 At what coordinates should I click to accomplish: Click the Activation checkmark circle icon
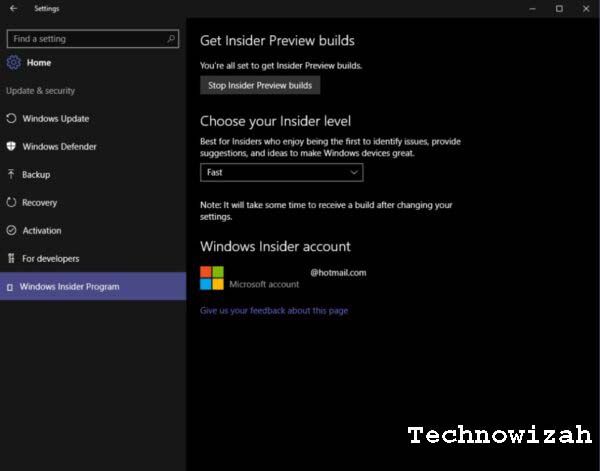click(x=11, y=230)
